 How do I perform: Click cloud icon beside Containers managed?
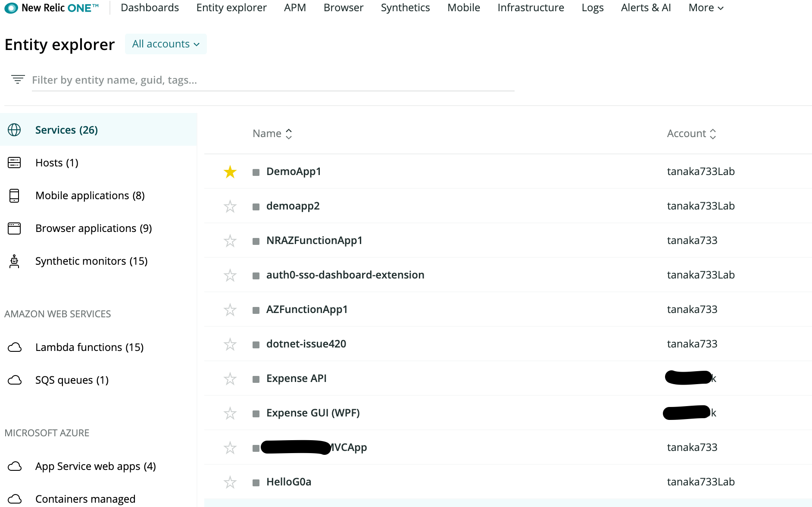[15, 499]
